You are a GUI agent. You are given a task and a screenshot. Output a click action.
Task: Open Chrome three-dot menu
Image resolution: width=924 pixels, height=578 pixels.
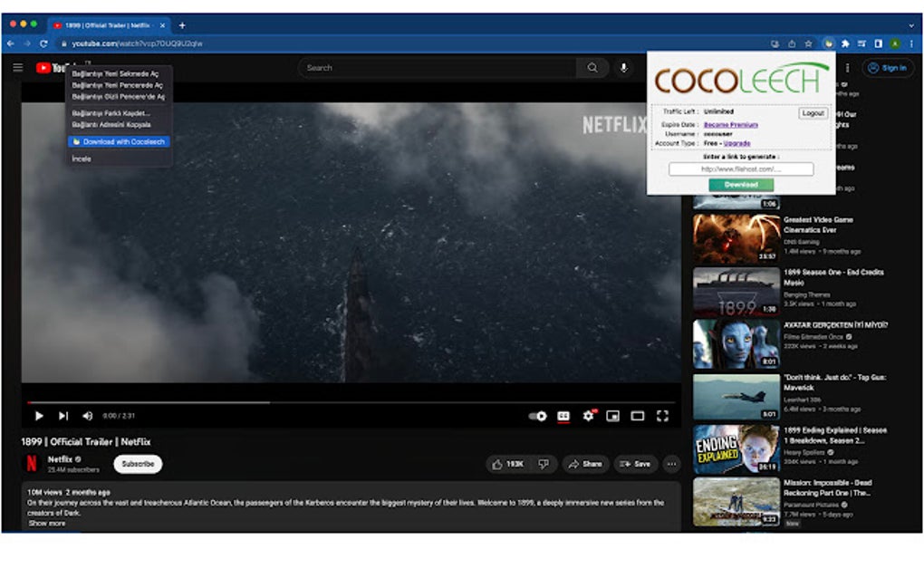click(x=911, y=43)
